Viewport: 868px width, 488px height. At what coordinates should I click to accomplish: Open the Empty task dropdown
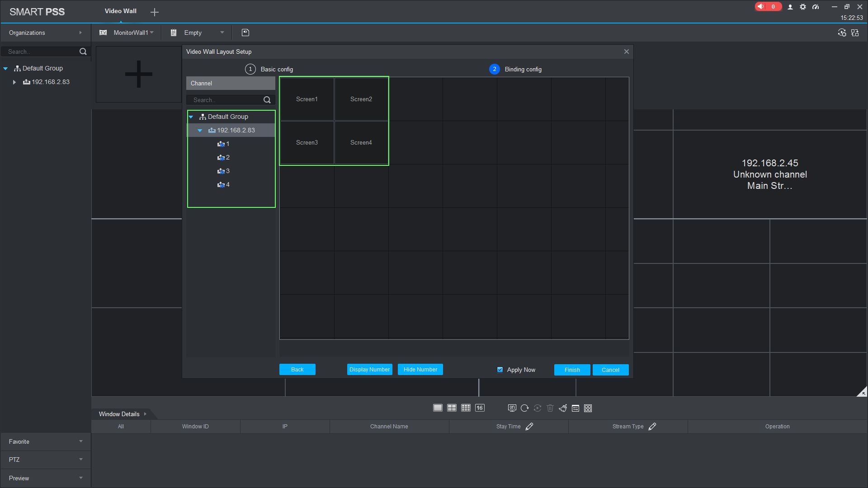tap(222, 33)
